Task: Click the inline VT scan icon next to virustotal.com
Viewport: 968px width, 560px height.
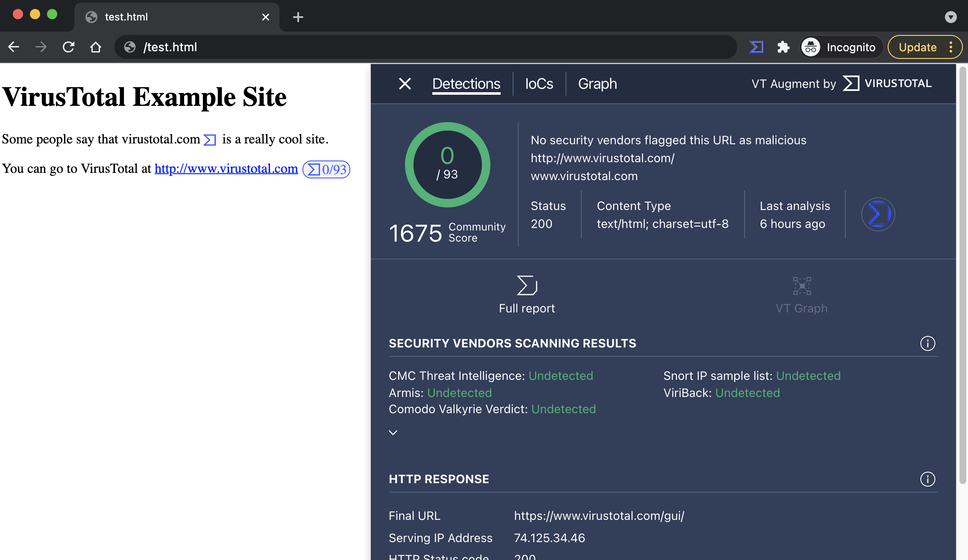Action: (211, 139)
